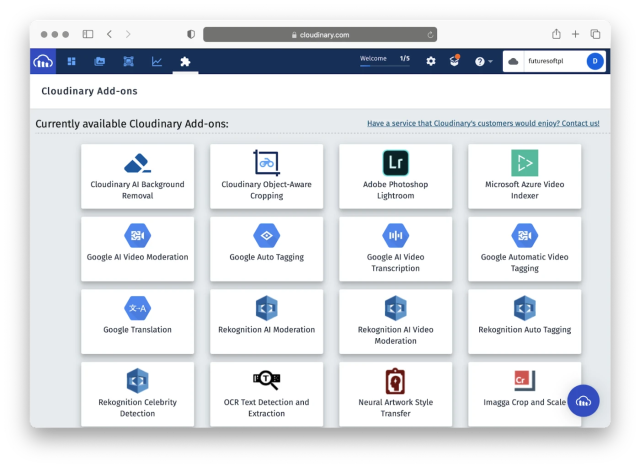The width and height of the screenshot is (640, 467).
Task: Open the floating Cloudinary chat button
Action: 583,401
